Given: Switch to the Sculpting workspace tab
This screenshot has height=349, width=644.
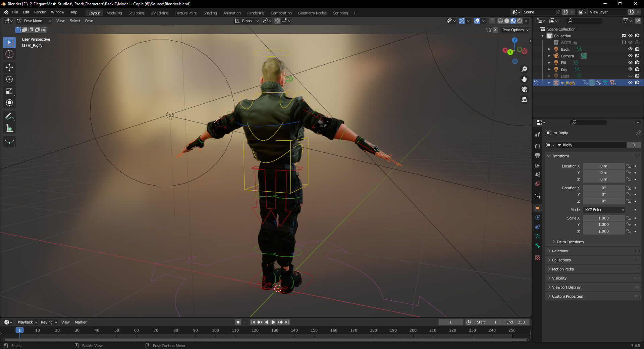Looking at the screenshot, I should tap(136, 13).
